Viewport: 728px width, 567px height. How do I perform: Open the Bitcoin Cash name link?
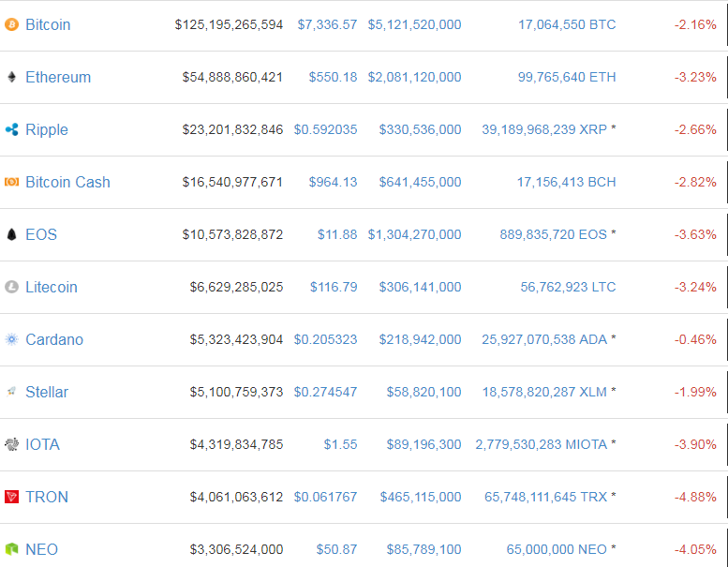click(67, 182)
